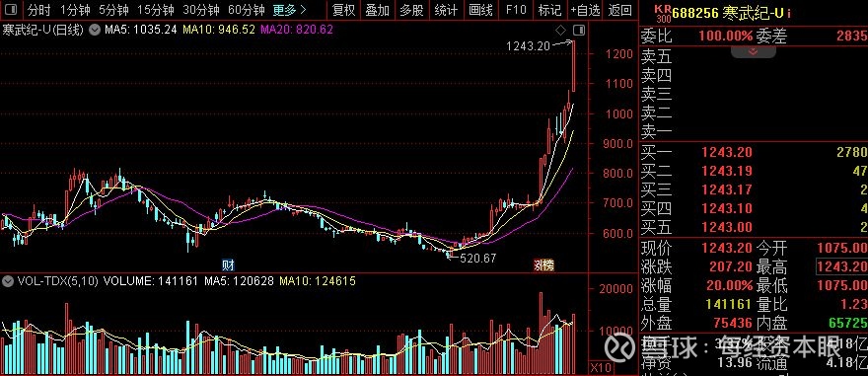Open the VOL-TDX indicator dropdown

(x=8, y=281)
